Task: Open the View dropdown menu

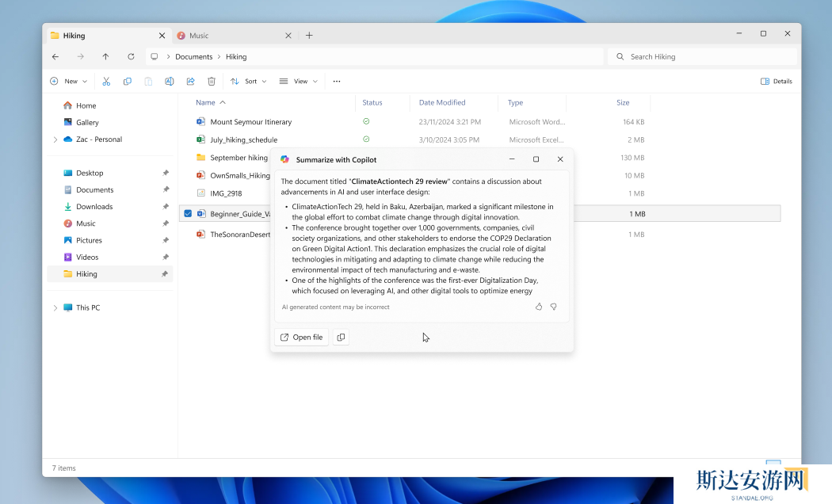Action: click(298, 81)
